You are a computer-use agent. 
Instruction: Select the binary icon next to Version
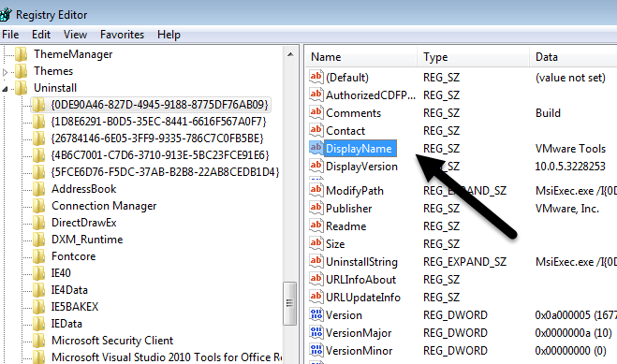click(x=316, y=314)
